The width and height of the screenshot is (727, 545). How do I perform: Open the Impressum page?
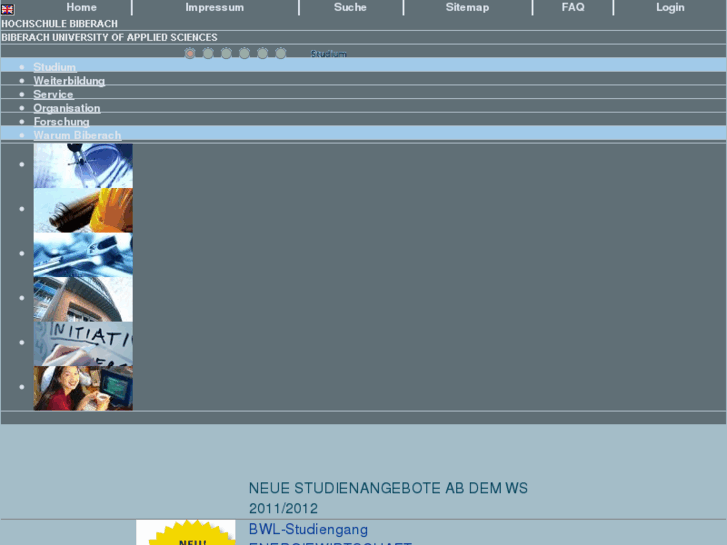coord(214,7)
